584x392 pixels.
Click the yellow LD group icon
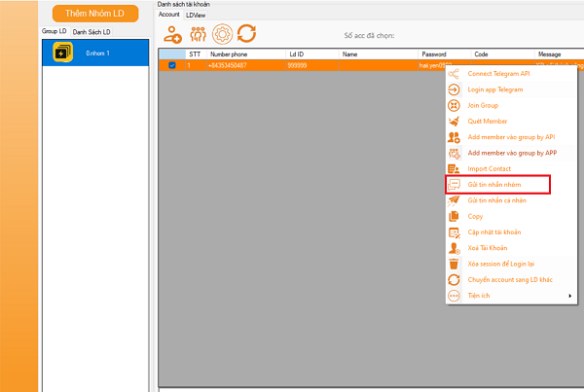pos(62,53)
